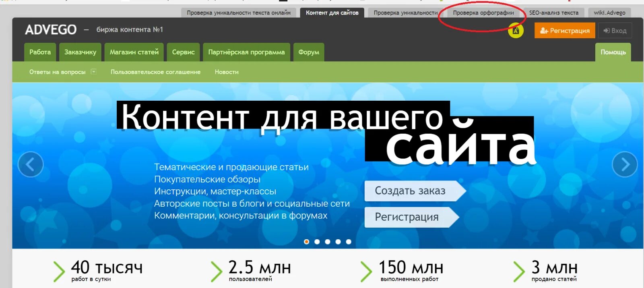Screen dimensions: 644x288
Task: Go to previous slide with left arrow
Action: [x=31, y=164]
